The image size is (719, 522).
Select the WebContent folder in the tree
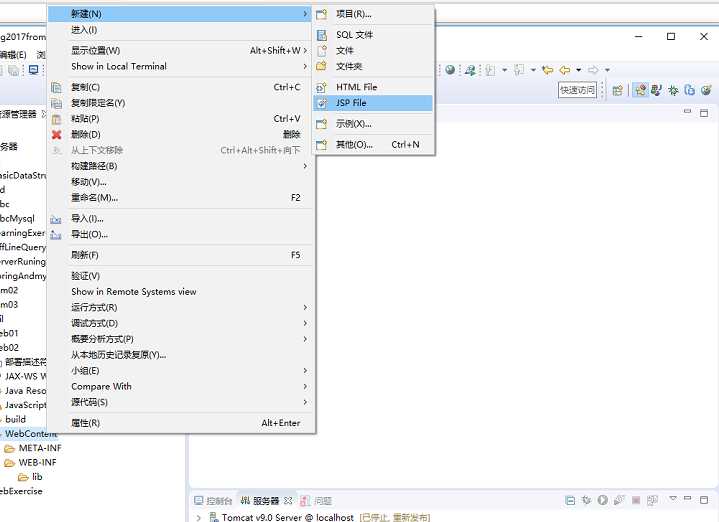pos(29,433)
